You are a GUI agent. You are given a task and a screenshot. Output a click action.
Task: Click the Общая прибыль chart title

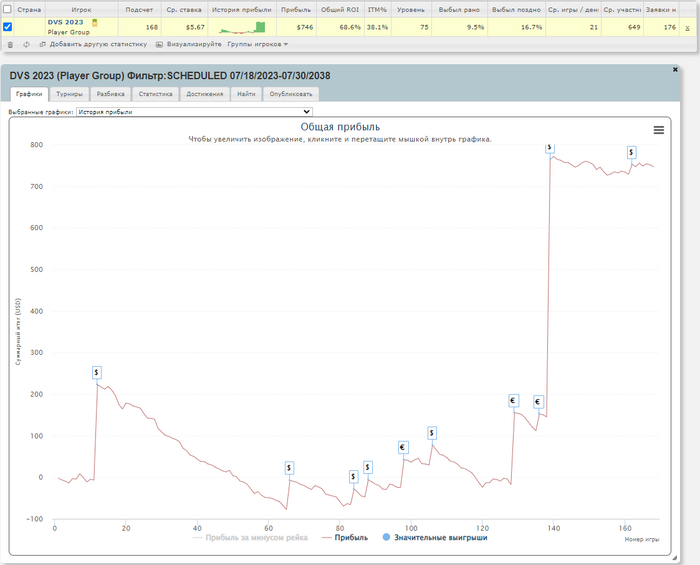pos(340,127)
